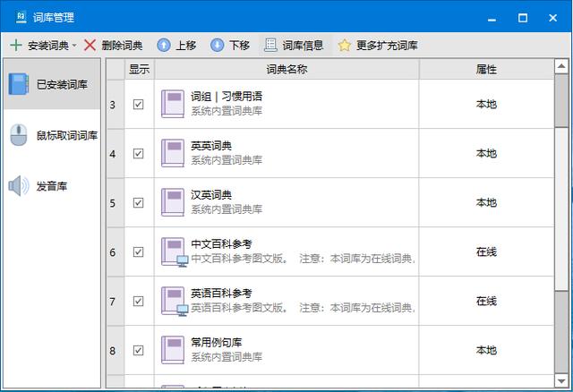Click the book icon of 常用例句库
573x392 pixels.
pos(173,350)
